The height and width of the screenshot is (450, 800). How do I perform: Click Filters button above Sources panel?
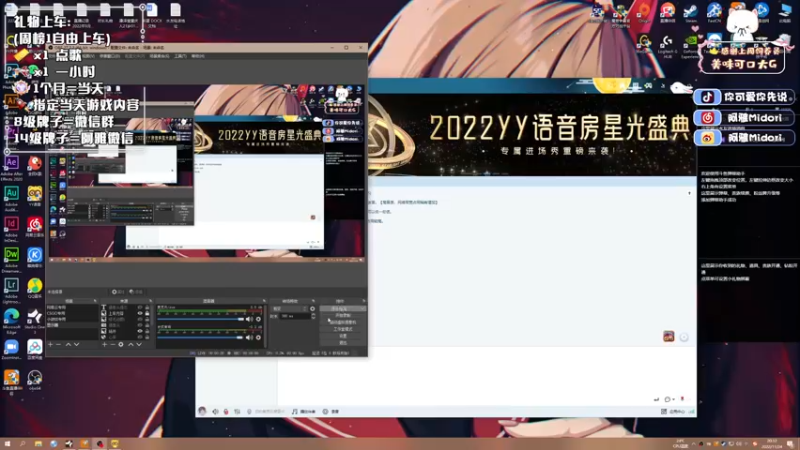tap(136, 292)
